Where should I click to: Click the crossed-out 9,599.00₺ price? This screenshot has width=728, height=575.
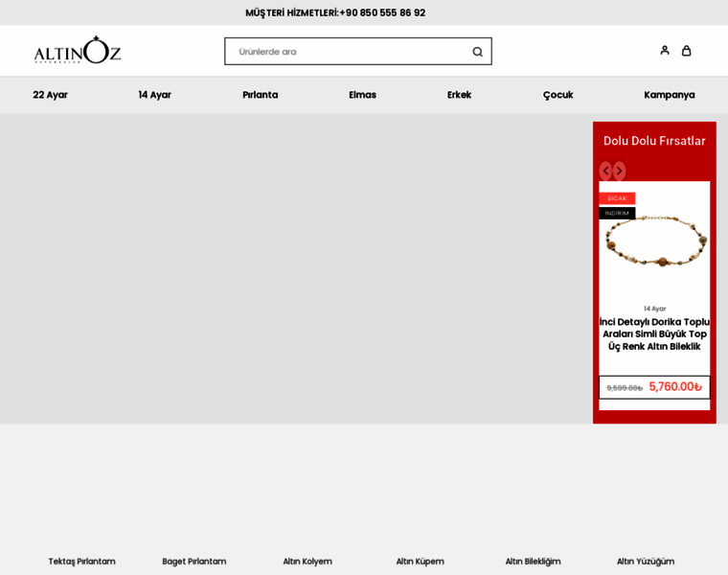(625, 388)
